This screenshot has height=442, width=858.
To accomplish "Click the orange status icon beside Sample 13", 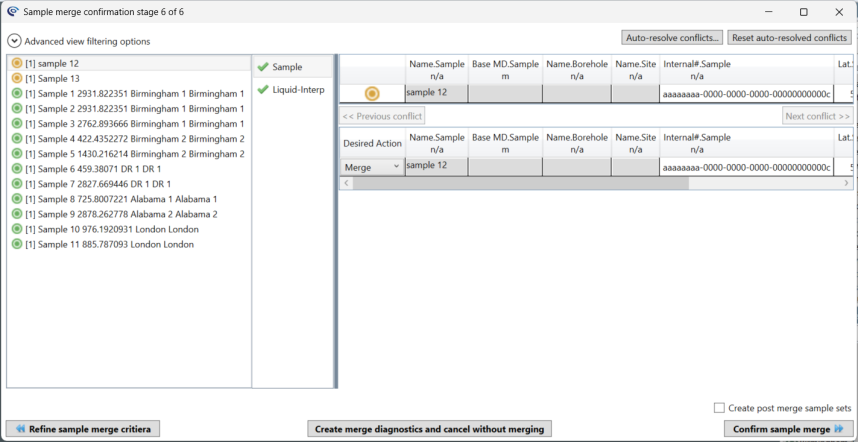I will click(x=17, y=78).
